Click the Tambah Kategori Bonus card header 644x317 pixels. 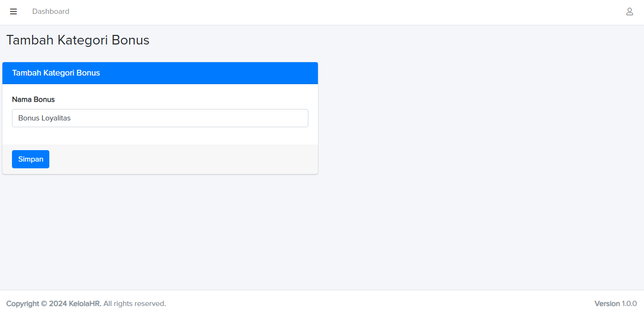click(56, 73)
